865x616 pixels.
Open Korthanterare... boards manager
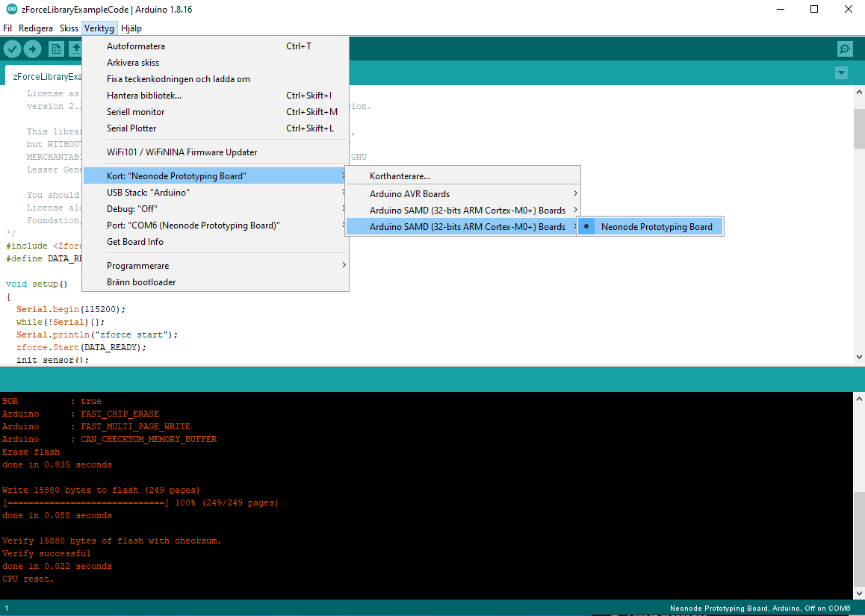pyautogui.click(x=400, y=176)
